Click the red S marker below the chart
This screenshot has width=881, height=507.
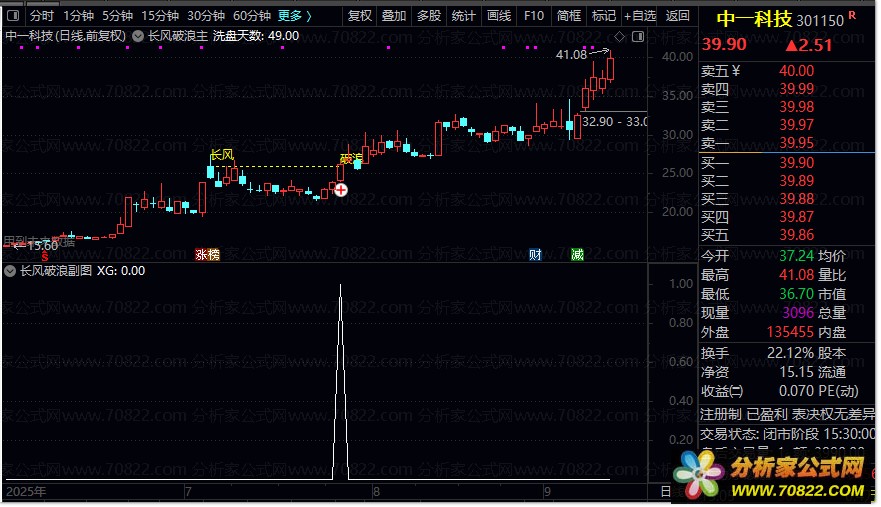click(x=44, y=257)
